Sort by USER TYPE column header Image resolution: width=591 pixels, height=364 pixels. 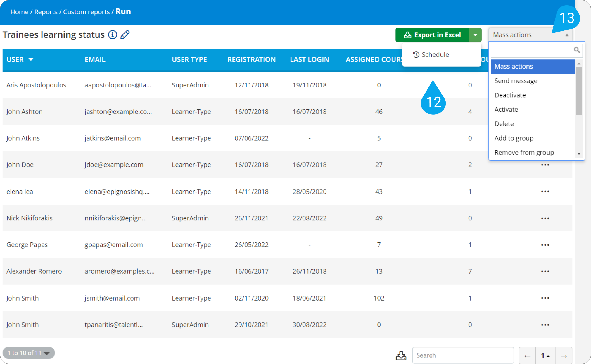[189, 60]
